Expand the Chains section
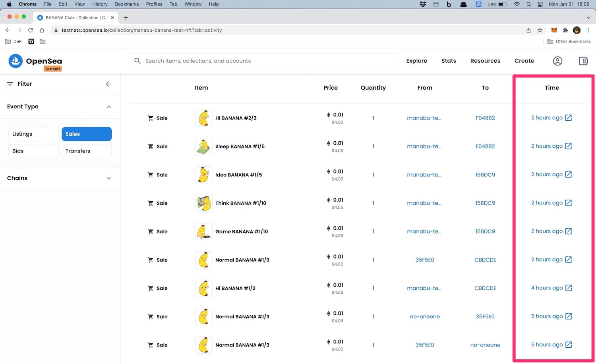Image resolution: width=596 pixels, height=364 pixels. pyautogui.click(x=109, y=178)
